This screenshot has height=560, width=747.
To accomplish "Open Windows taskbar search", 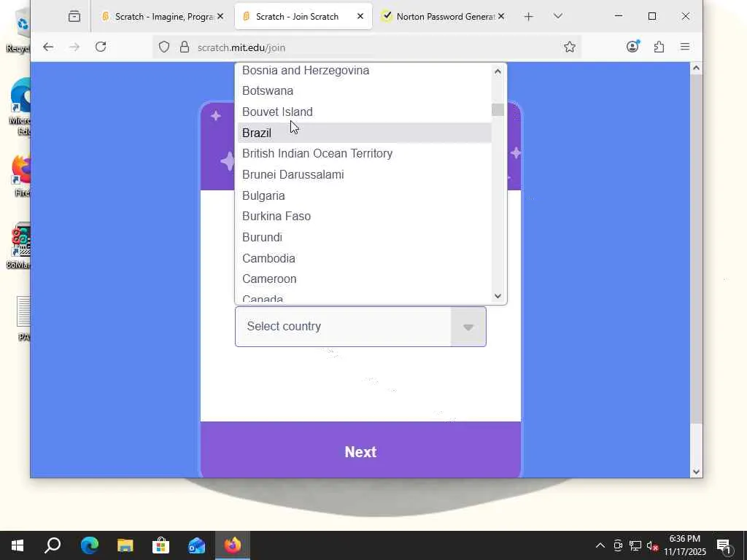I will click(x=53, y=545).
